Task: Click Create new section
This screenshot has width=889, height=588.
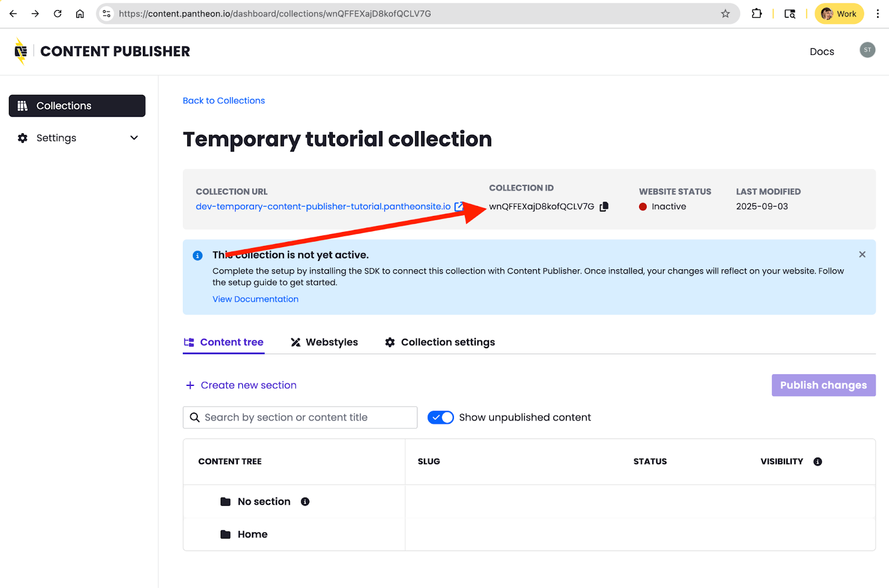Action: click(241, 385)
